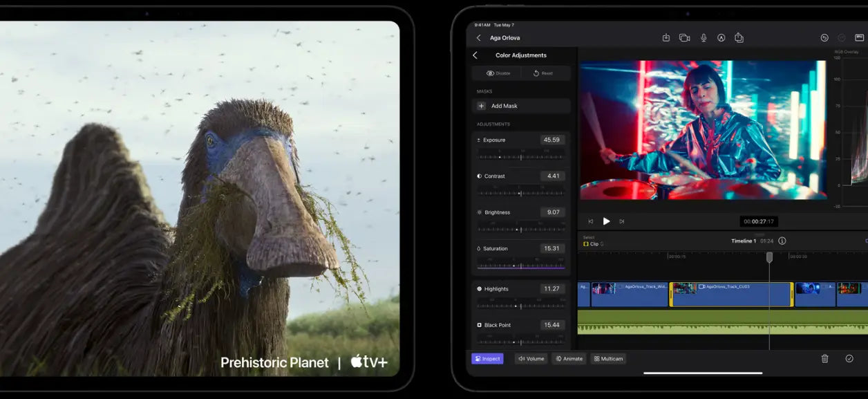Viewport: 868px width, 399px height.
Task: Click the checkmark circle icon at bottom right
Action: tap(849, 358)
